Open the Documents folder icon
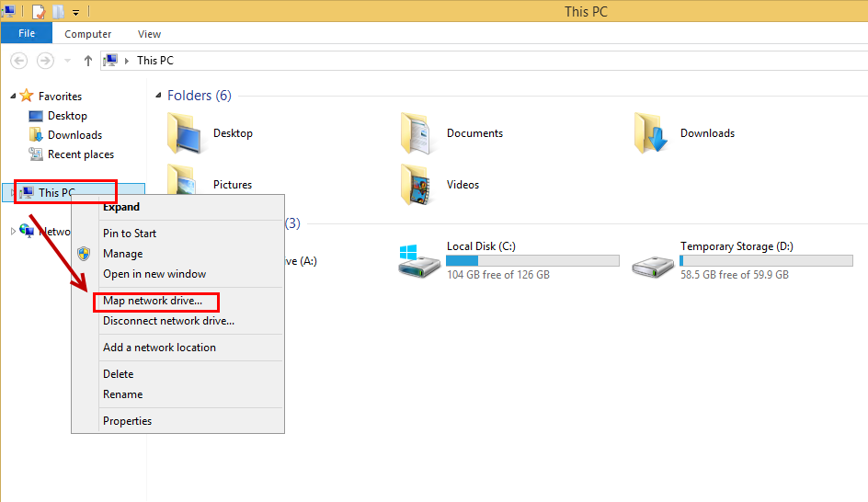Image resolution: width=868 pixels, height=502 pixels. [417, 133]
